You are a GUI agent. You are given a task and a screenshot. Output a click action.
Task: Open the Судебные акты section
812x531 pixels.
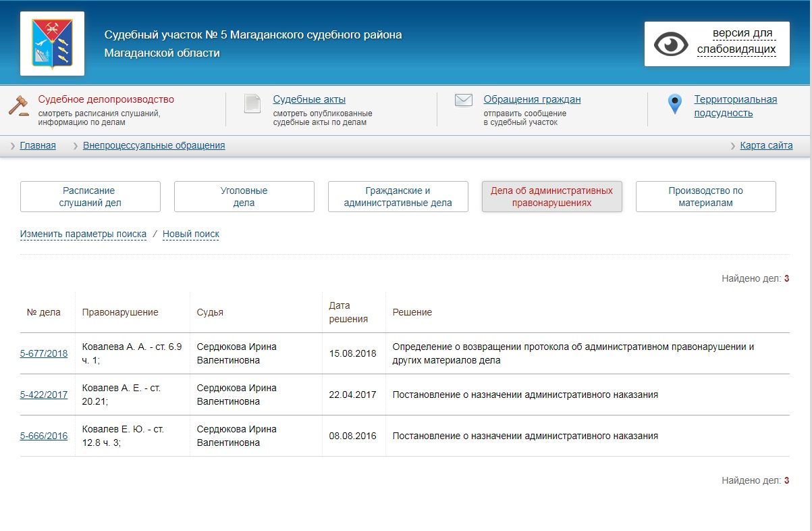point(309,99)
